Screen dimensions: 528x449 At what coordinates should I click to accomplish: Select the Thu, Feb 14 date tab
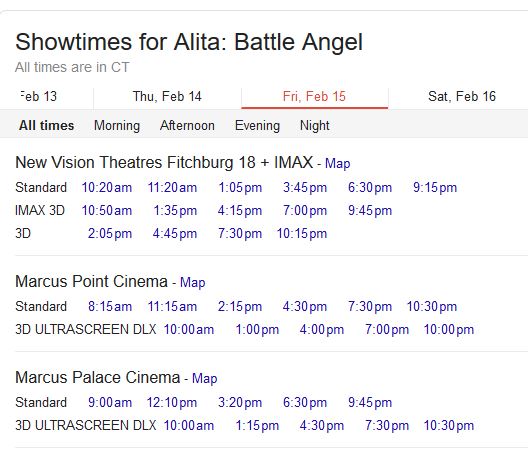tap(167, 97)
